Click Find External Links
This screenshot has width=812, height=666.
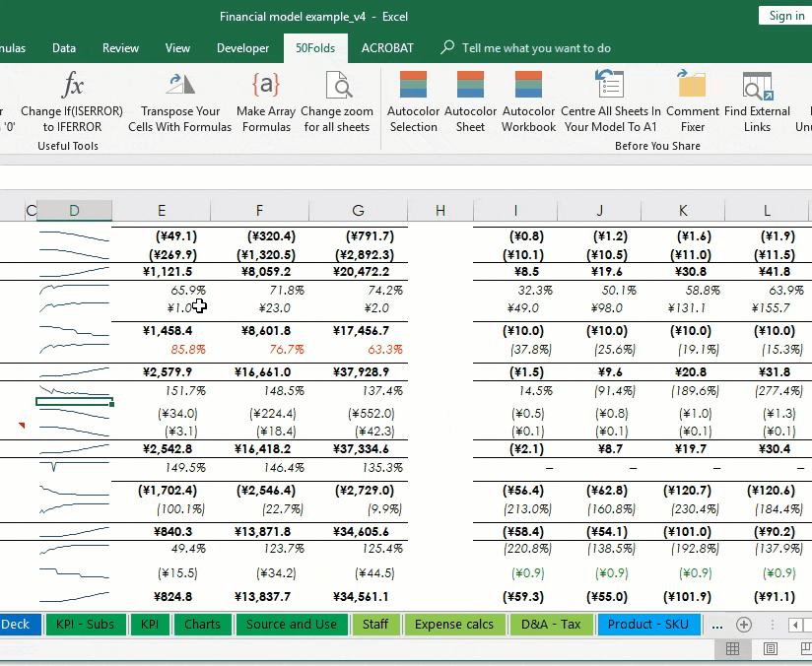pos(757,101)
